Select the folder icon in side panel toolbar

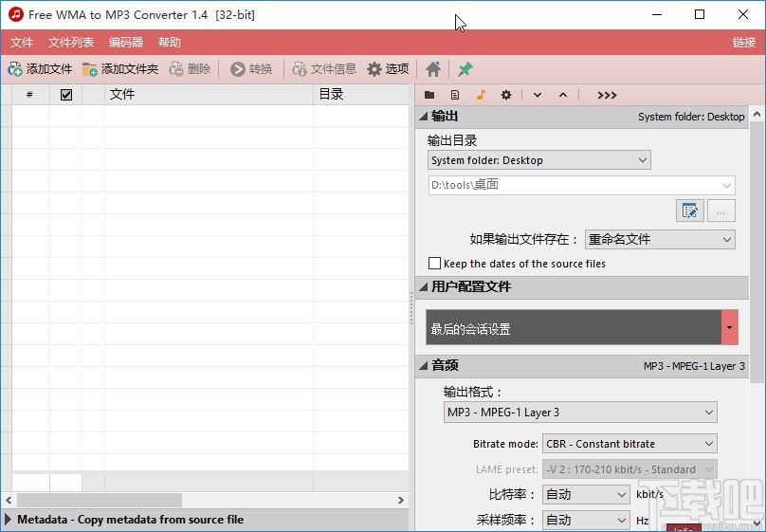pyautogui.click(x=429, y=95)
